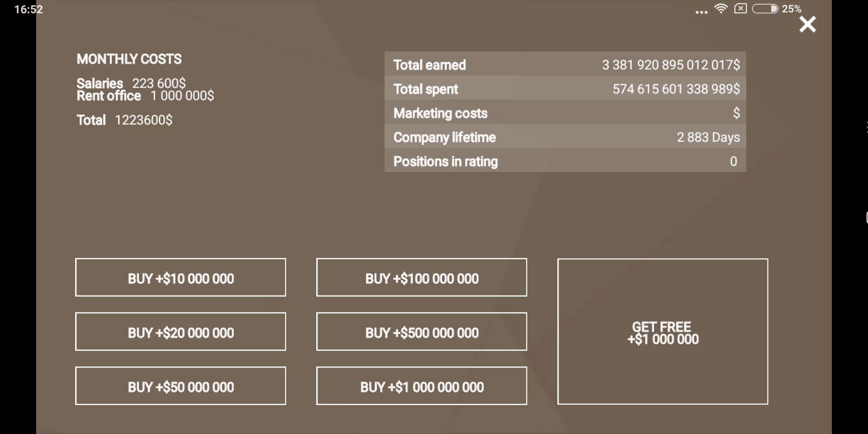Image resolution: width=868 pixels, height=434 pixels.
Task: Tap the Monthly Costs heading
Action: coord(129,59)
